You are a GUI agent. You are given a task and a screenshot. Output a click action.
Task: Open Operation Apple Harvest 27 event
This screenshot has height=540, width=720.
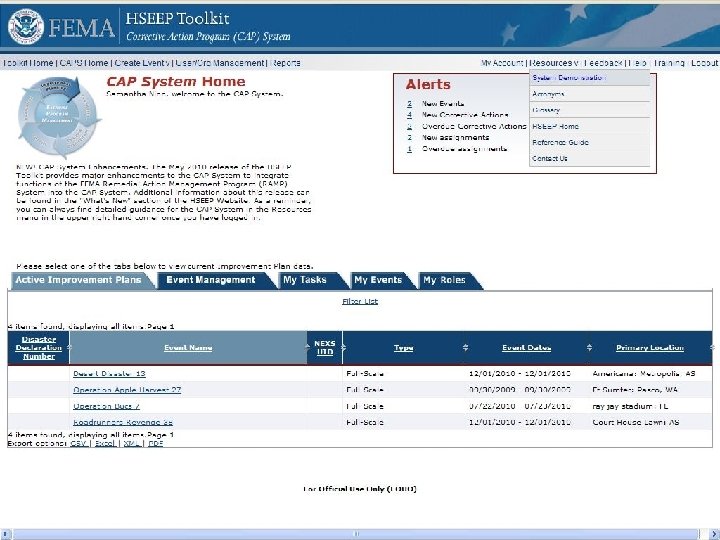click(127, 390)
